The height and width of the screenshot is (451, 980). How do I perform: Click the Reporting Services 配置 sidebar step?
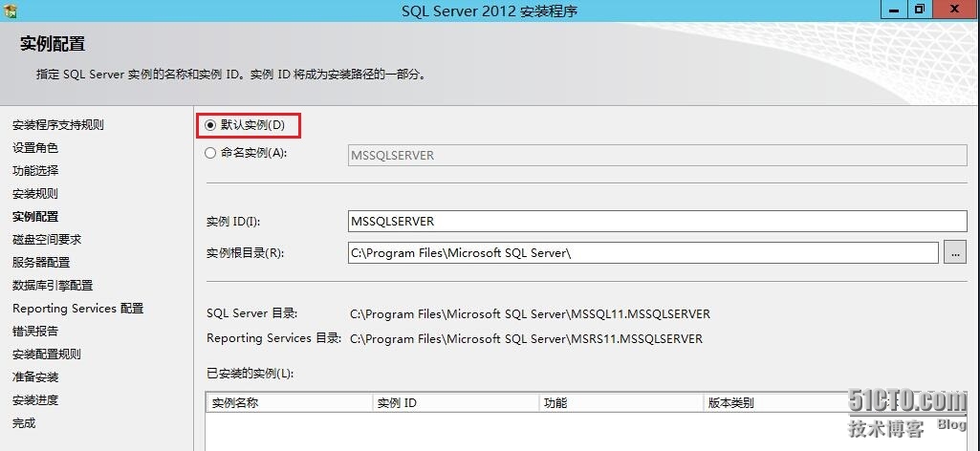pos(78,309)
